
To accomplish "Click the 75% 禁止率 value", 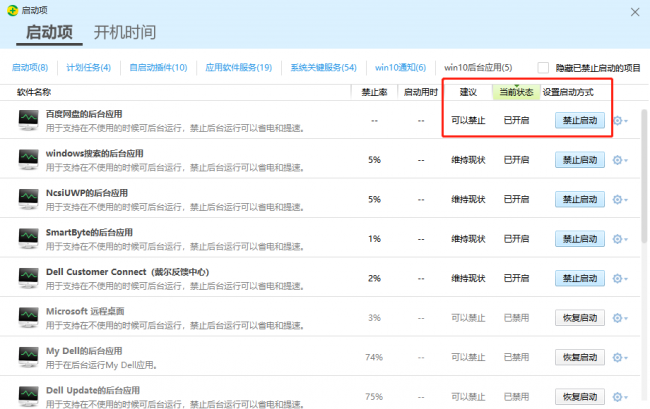I will click(374, 397).
